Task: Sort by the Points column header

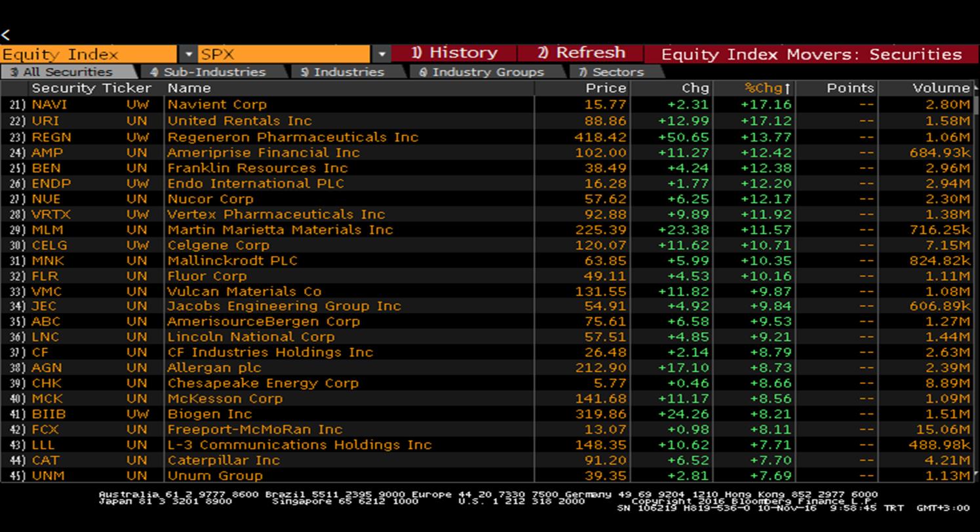Action: (850, 88)
